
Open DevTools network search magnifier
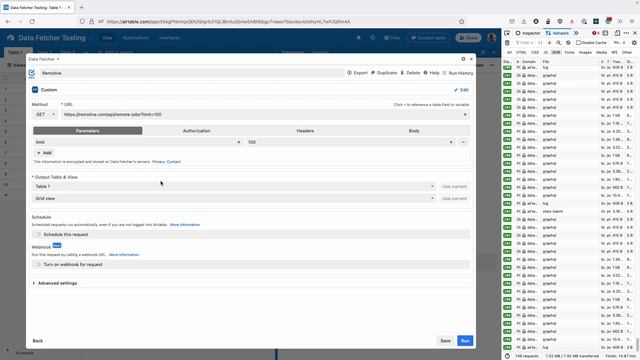coord(559,42)
